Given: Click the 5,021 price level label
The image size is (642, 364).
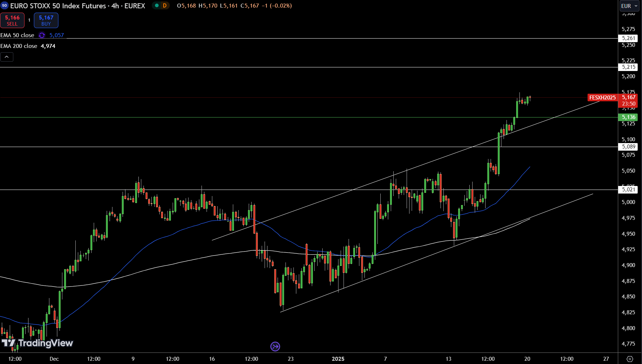Looking at the screenshot, I should pyautogui.click(x=628, y=190).
